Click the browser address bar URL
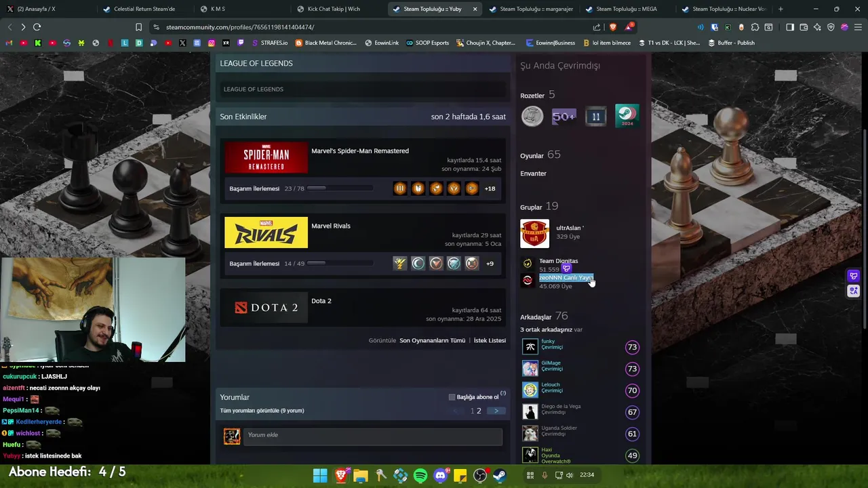The width and height of the screenshot is (868, 488). (240, 27)
